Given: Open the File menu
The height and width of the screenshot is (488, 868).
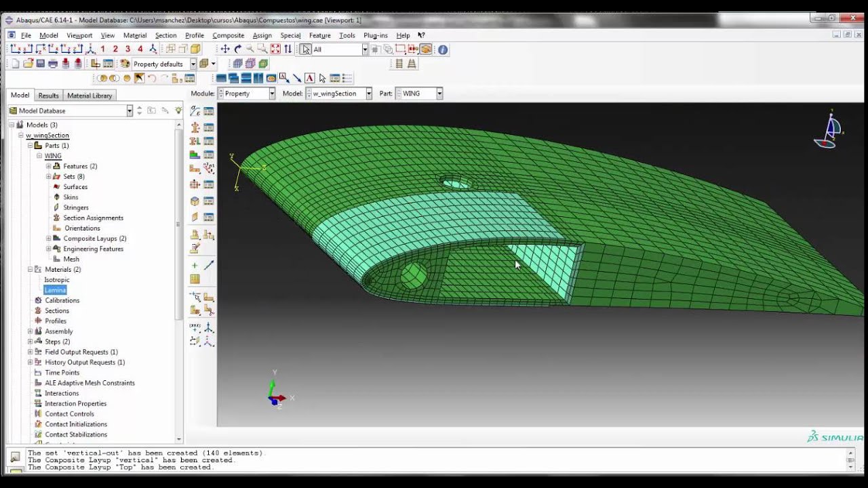Looking at the screenshot, I should point(26,35).
